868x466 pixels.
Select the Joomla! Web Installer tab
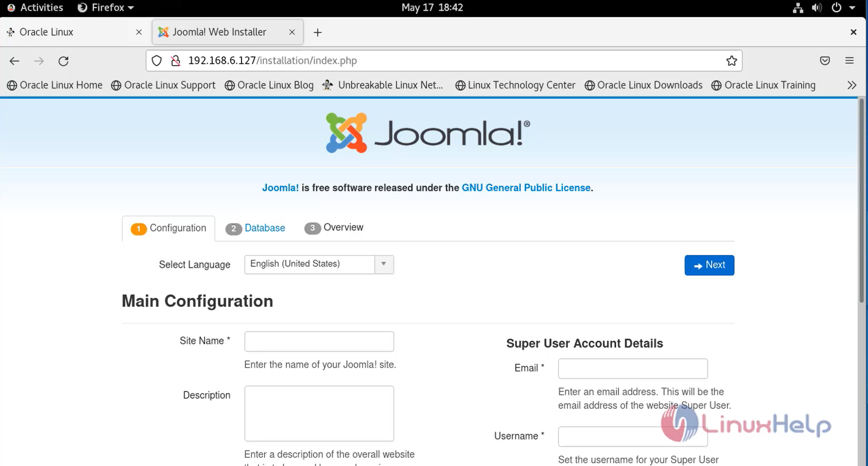tap(228, 32)
